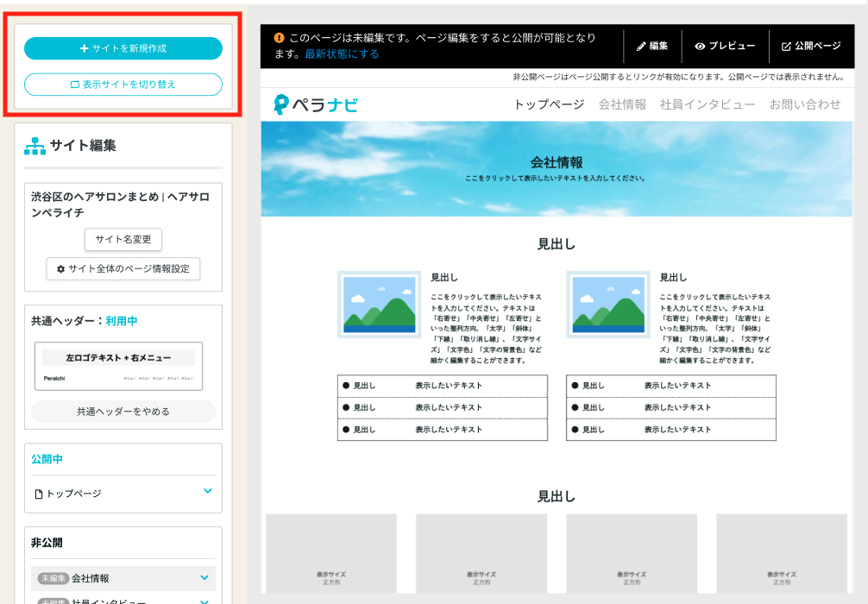The width and height of the screenshot is (868, 604).
Task: Select お問い合わせ in the top navigation
Action: point(804,104)
